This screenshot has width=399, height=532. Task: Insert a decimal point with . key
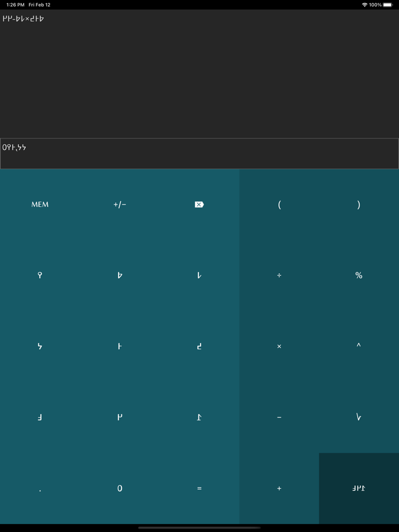pyautogui.click(x=40, y=488)
